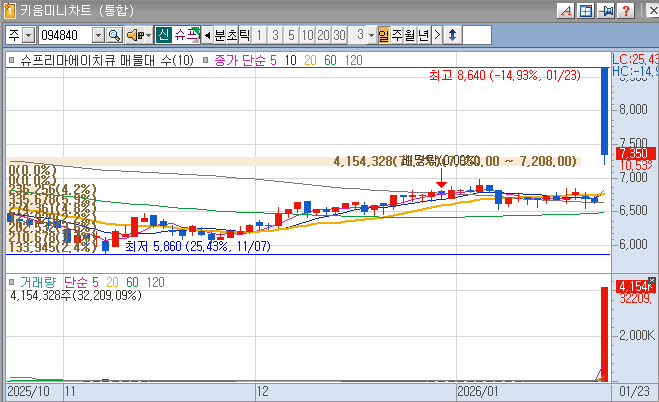The height and width of the screenshot is (402, 659).
Task: Click the period button 20 in toolbar
Action: pyautogui.click(x=323, y=35)
